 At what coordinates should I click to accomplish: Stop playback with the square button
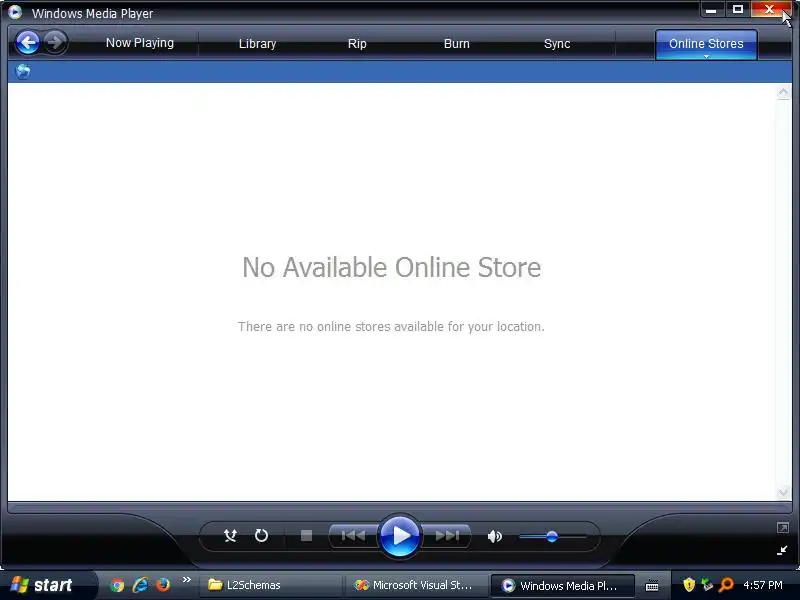point(306,536)
